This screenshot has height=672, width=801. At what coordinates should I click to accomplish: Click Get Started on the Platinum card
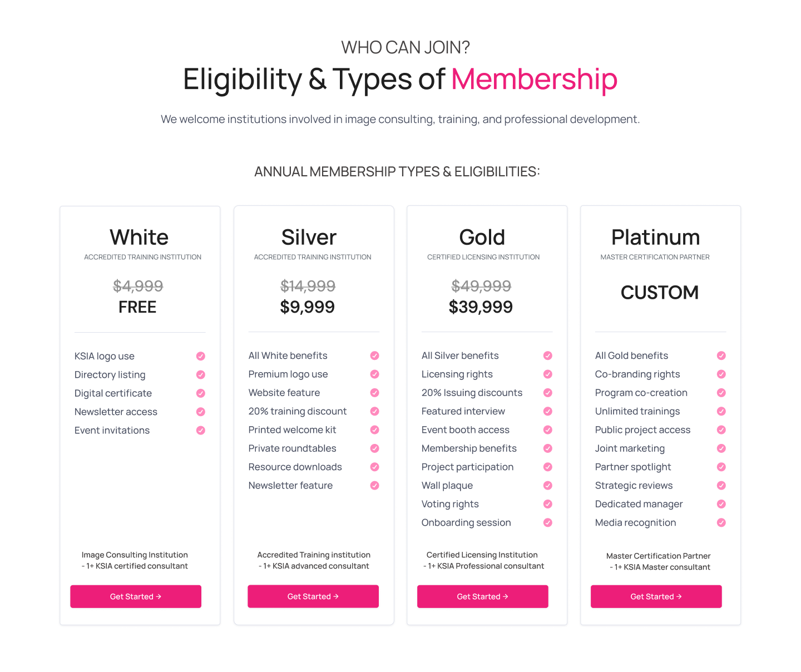click(x=656, y=596)
